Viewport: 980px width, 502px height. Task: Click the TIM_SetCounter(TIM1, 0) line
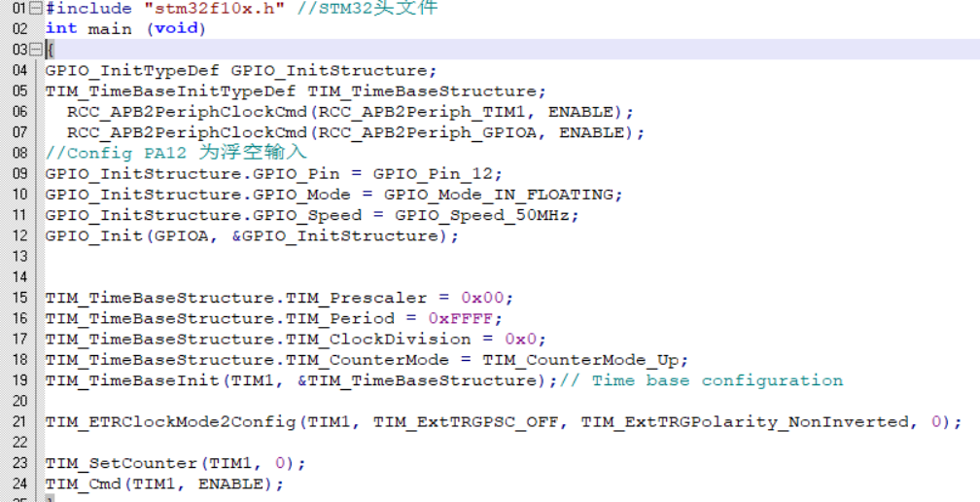(176, 463)
